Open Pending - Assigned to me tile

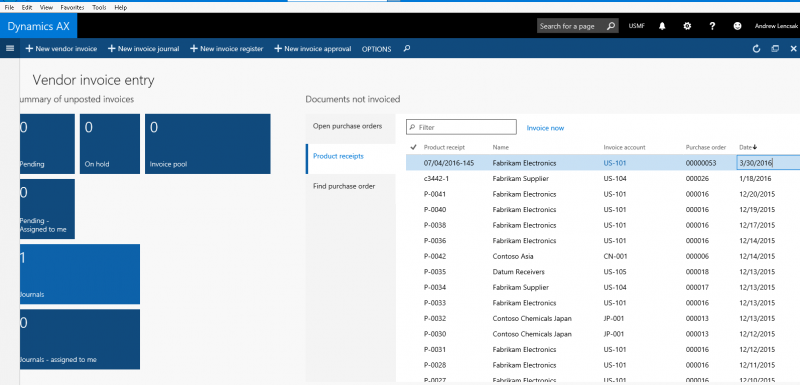47,209
